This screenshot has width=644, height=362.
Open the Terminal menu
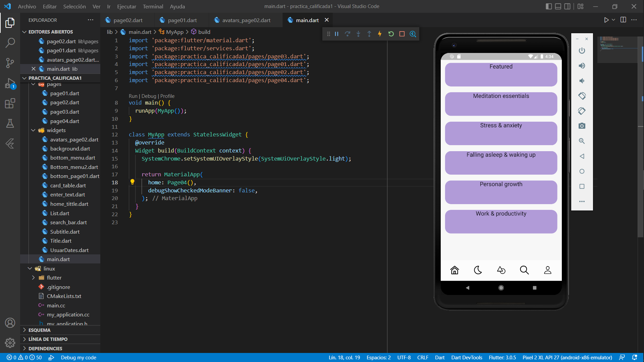pos(153,6)
